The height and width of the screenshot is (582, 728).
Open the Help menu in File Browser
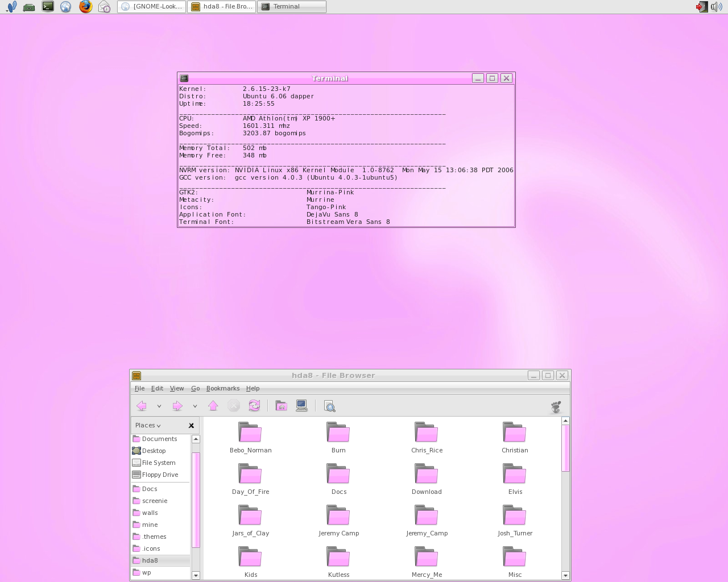[x=253, y=388]
